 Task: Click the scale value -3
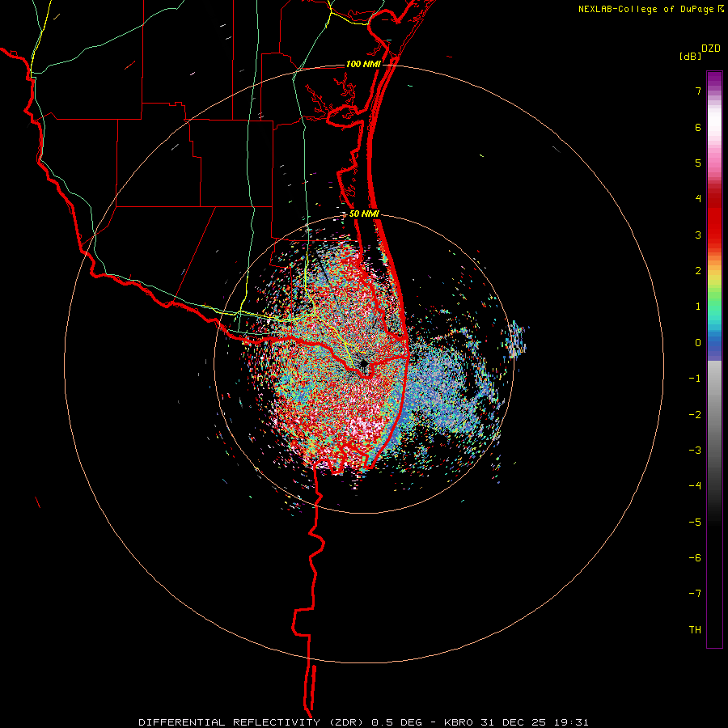pos(695,451)
